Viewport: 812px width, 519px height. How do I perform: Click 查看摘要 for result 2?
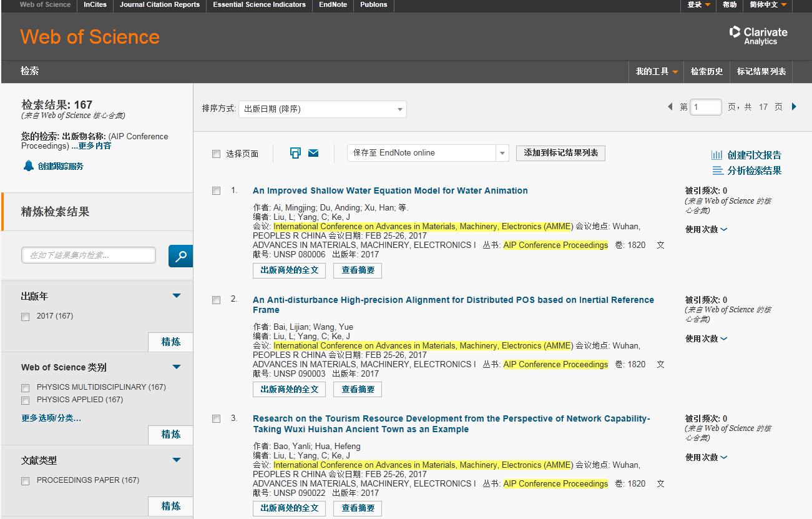tap(358, 390)
